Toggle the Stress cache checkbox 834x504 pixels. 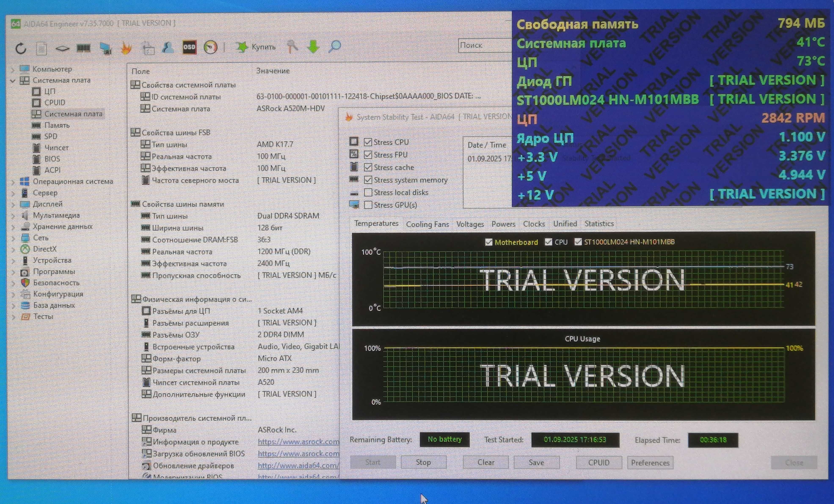pyautogui.click(x=368, y=167)
